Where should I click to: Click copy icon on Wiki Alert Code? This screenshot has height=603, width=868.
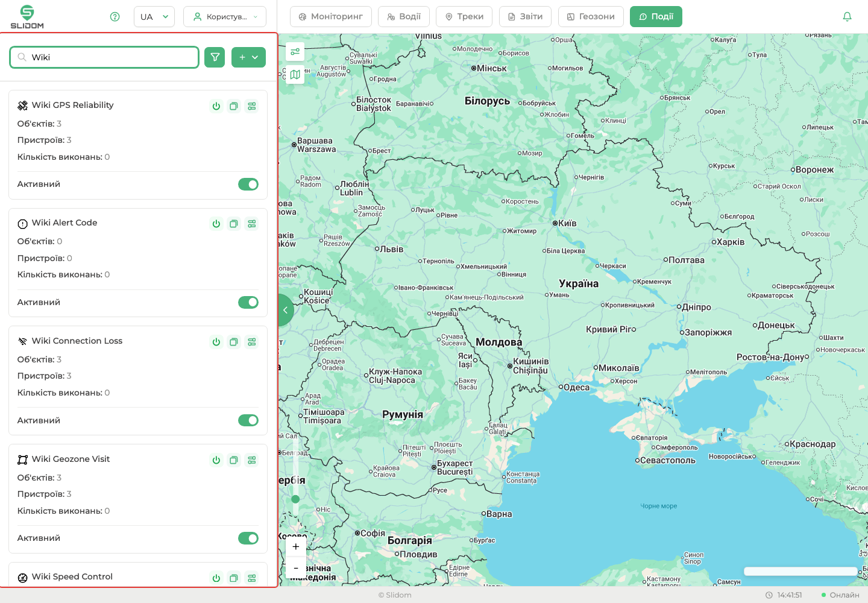tap(234, 224)
